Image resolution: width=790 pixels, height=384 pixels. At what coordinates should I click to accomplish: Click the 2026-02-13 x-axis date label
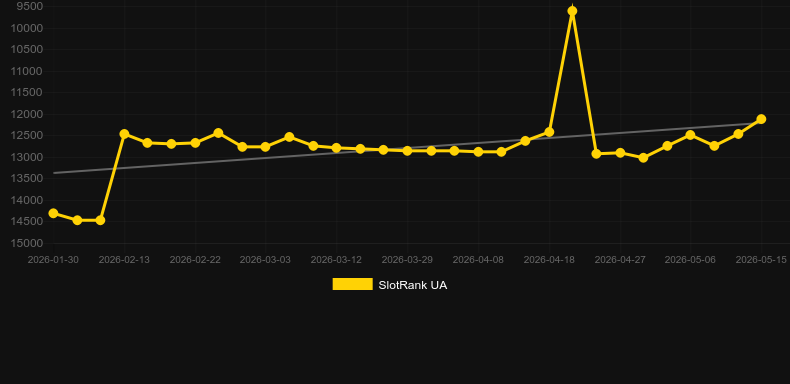click(124, 260)
